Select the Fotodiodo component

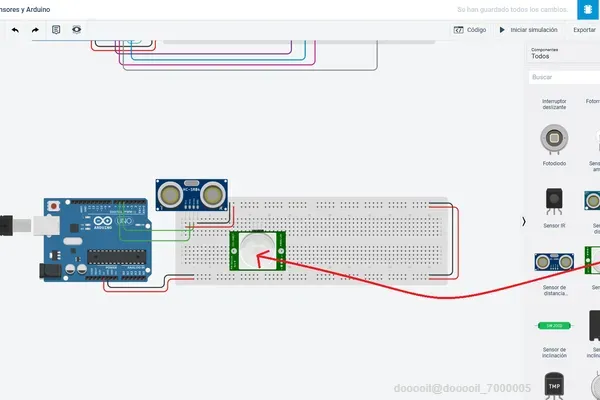[x=554, y=145]
